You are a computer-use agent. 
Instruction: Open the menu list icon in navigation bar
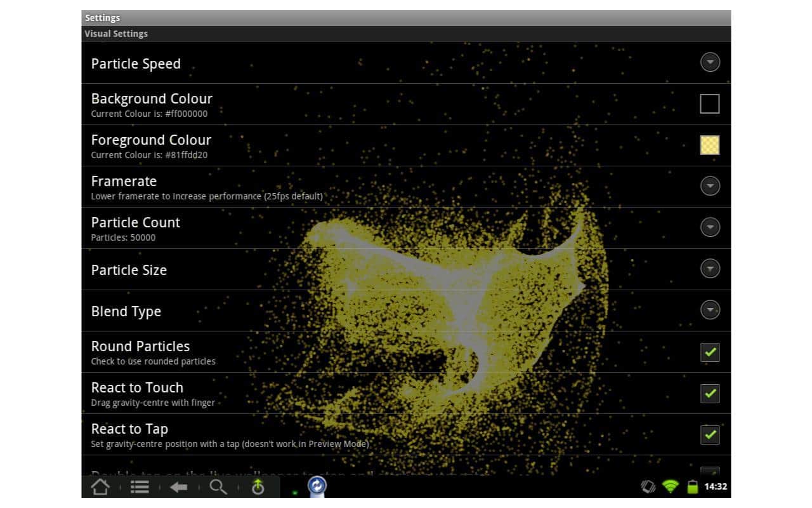pos(140,487)
